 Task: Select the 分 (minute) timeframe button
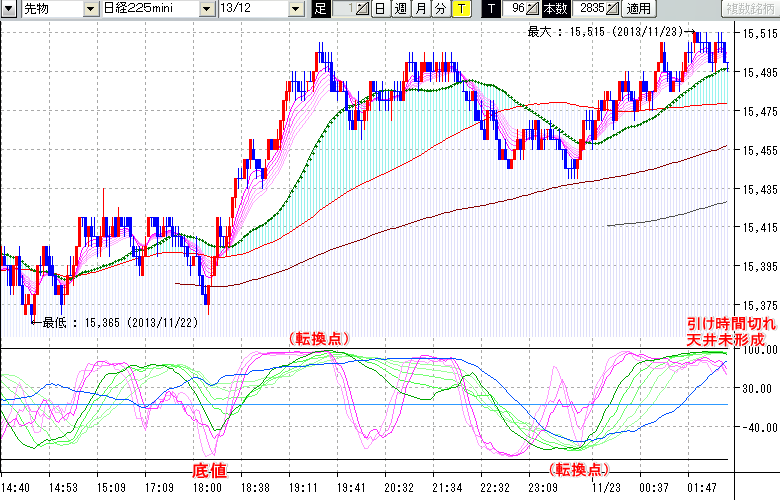coord(439,9)
